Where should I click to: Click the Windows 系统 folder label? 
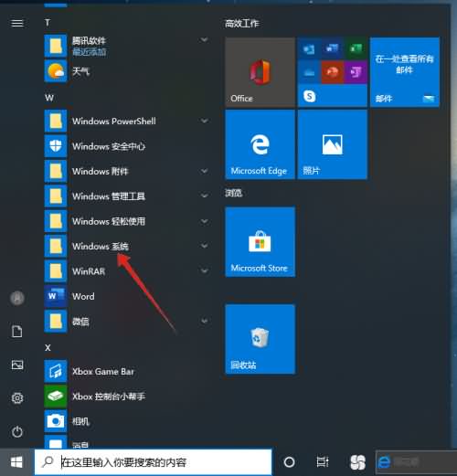101,246
